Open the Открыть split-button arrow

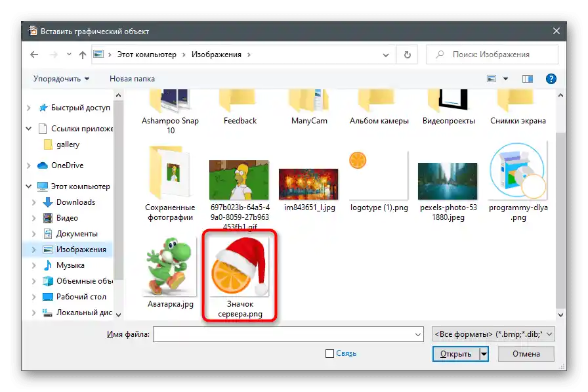click(484, 354)
